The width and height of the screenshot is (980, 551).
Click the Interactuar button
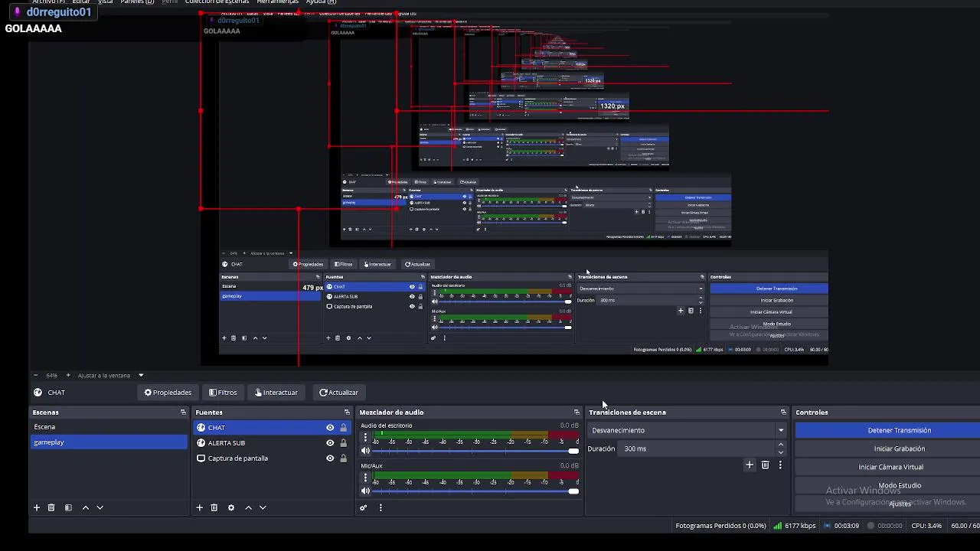pyautogui.click(x=276, y=393)
